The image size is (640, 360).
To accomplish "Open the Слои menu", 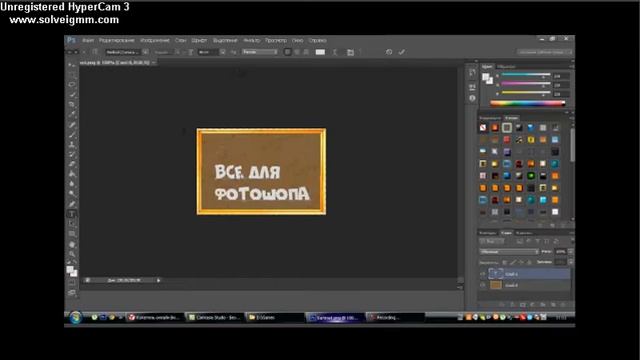I will click(180, 40).
